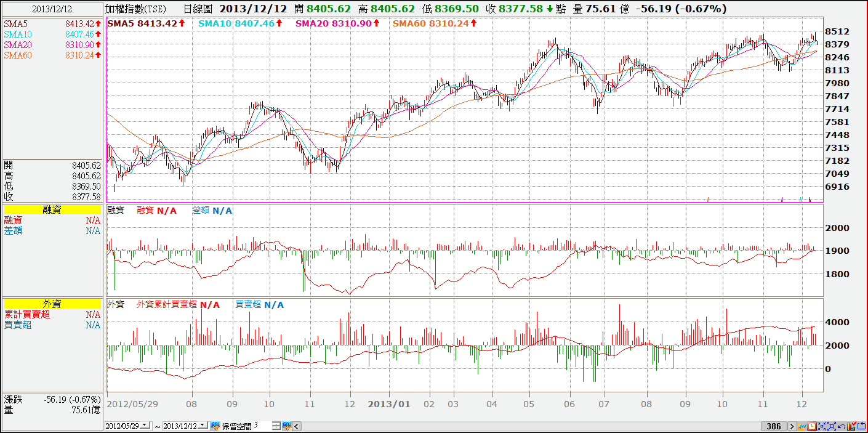
Task: Open the start date 2012/05/29 dropdown
Action: pyautogui.click(x=145, y=426)
